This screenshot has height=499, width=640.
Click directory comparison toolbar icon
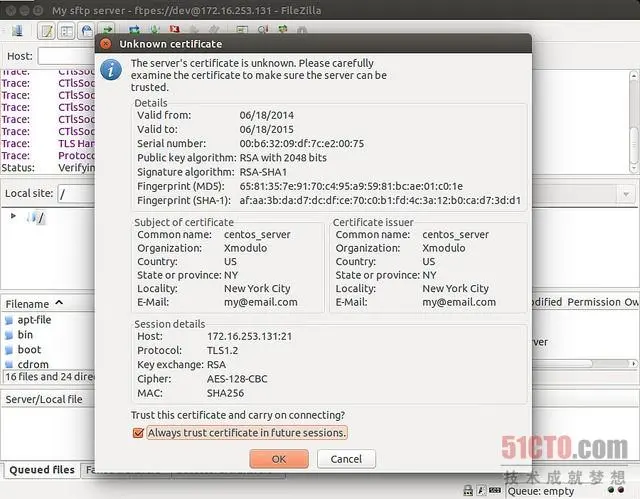click(x=242, y=29)
